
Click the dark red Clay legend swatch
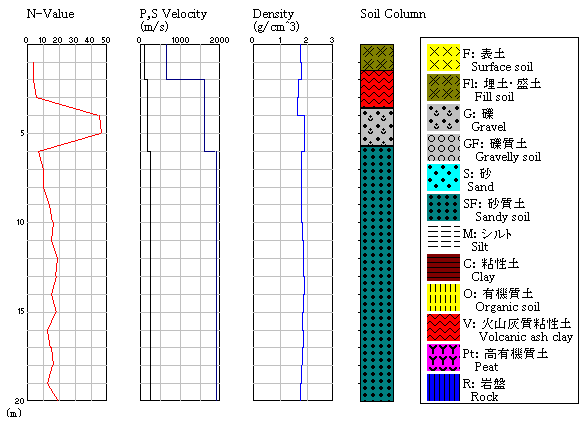point(443,267)
